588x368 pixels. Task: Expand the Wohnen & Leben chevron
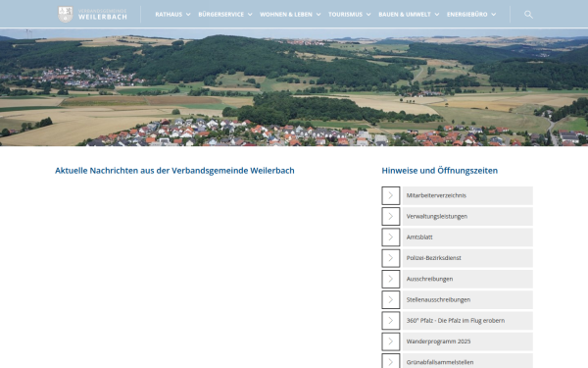(x=318, y=15)
